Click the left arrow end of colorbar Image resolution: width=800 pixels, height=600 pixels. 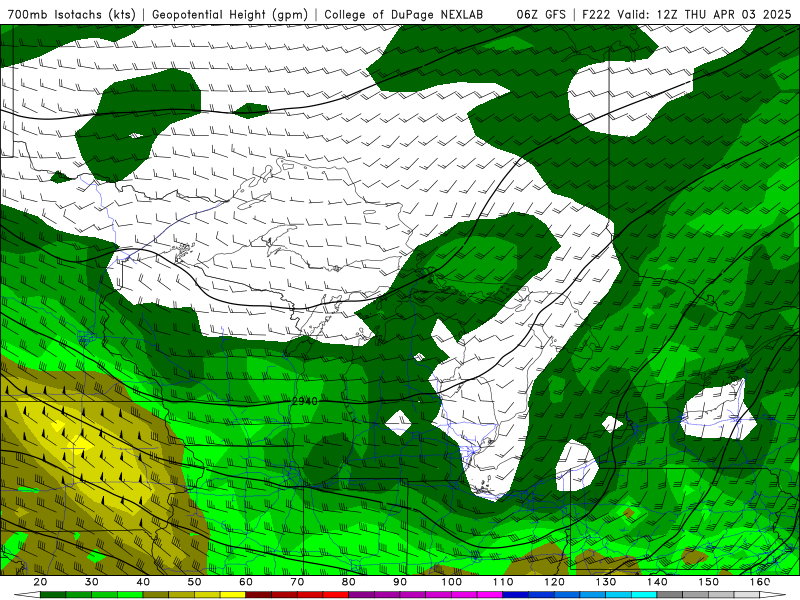27,595
